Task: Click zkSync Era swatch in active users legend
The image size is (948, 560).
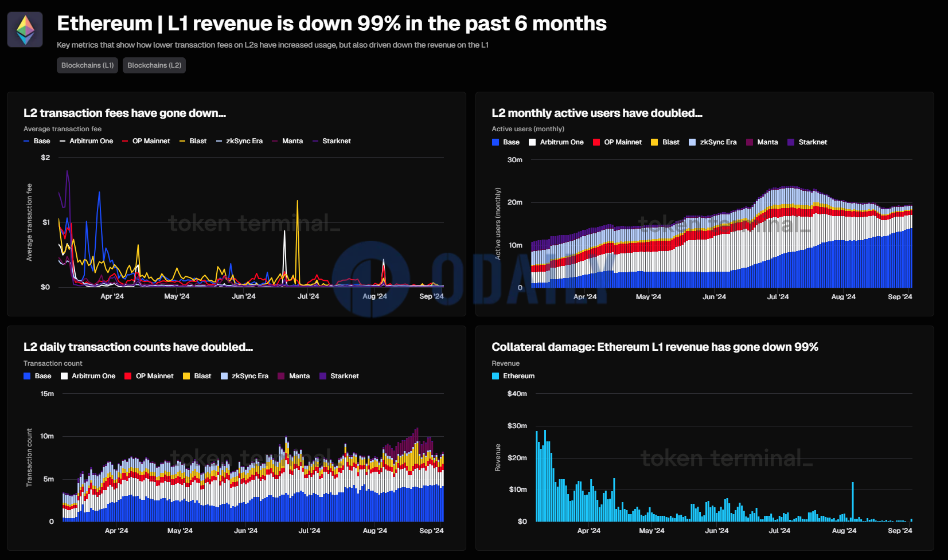Action: tap(692, 142)
